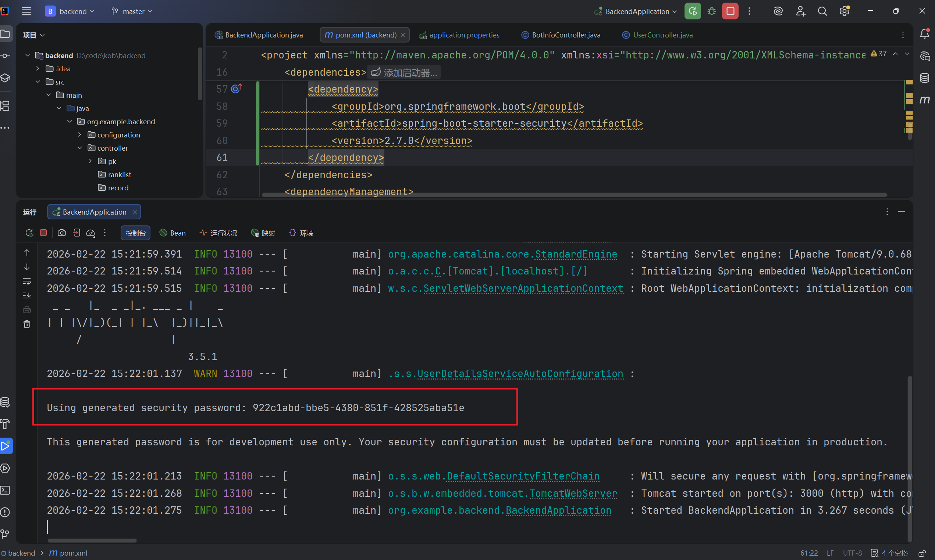935x560 pixels.
Task: Click the 添加启动器 inlay button
Action: (404, 72)
